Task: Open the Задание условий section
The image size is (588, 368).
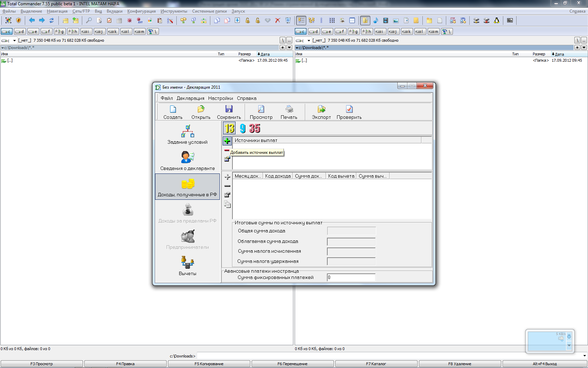Action: point(188,135)
